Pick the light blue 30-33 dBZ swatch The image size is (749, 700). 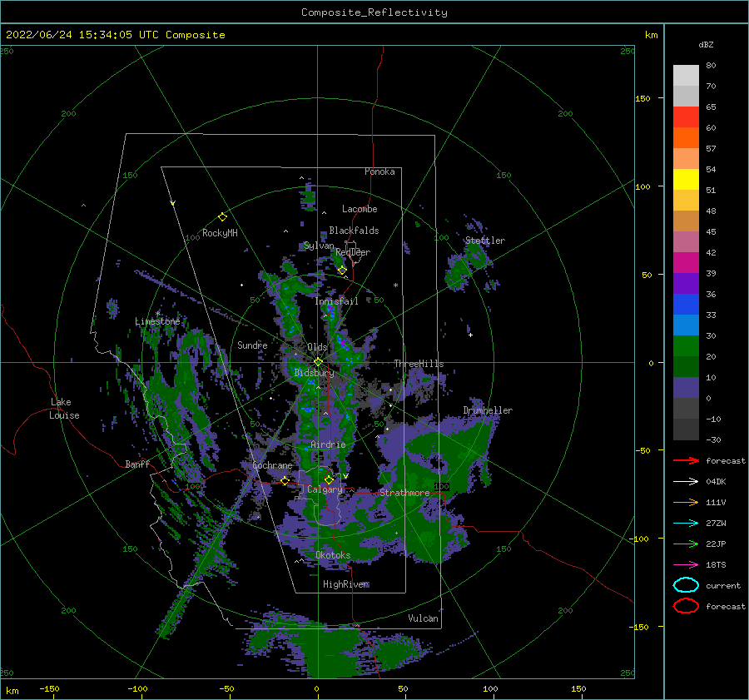(x=686, y=325)
